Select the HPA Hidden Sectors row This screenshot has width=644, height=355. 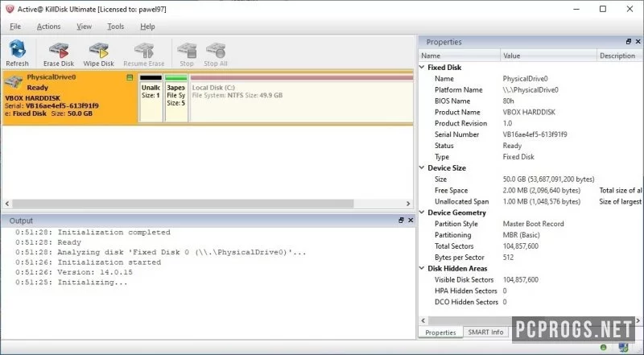[x=530, y=291]
